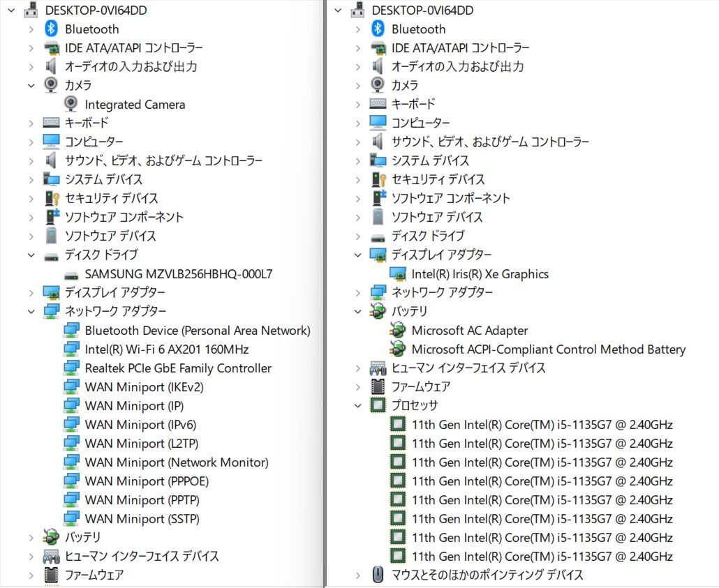Click Bluetooth icon in left device tree

[x=51, y=29]
